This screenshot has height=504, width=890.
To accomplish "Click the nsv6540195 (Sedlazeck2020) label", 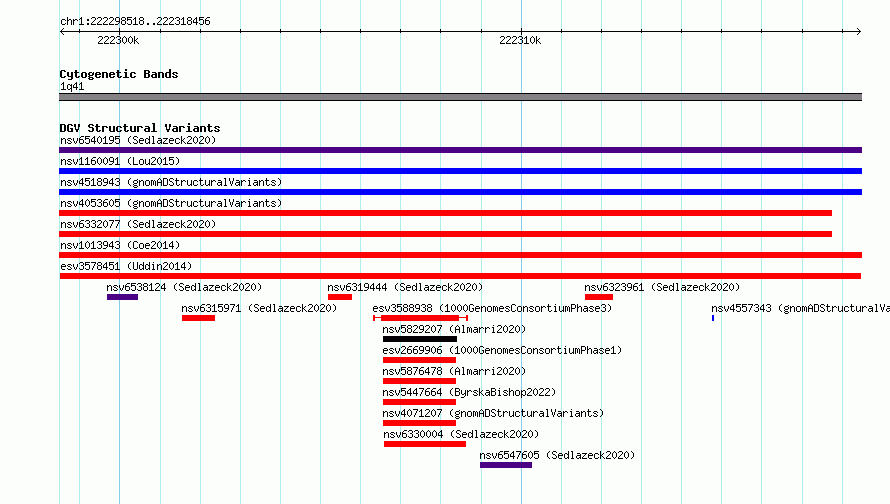I will click(138, 140).
